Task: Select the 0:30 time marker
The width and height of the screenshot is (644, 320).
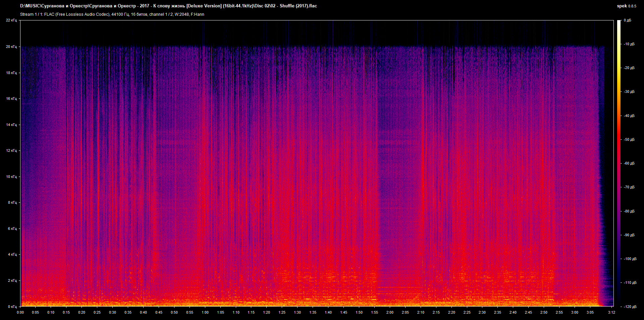Action: (x=112, y=312)
